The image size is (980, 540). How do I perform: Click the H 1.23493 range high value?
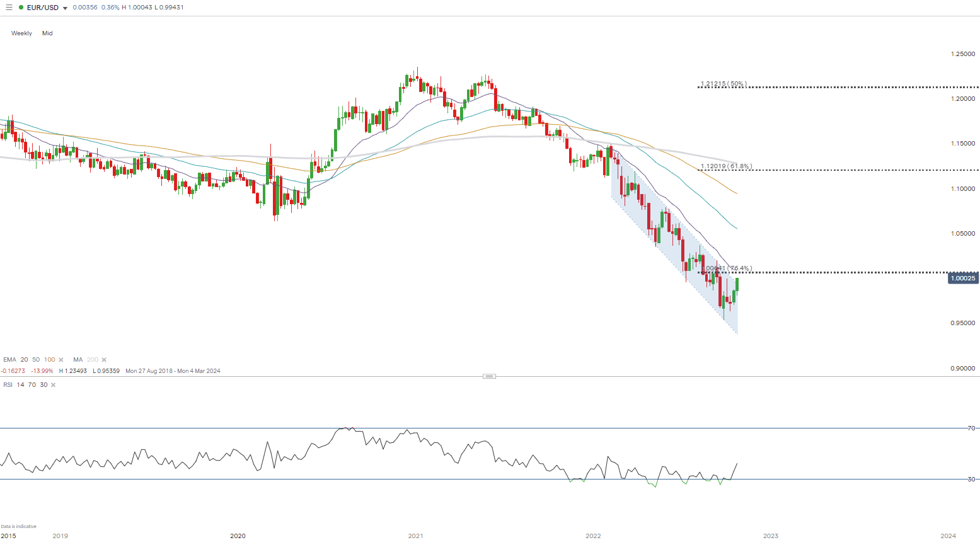pyautogui.click(x=73, y=371)
